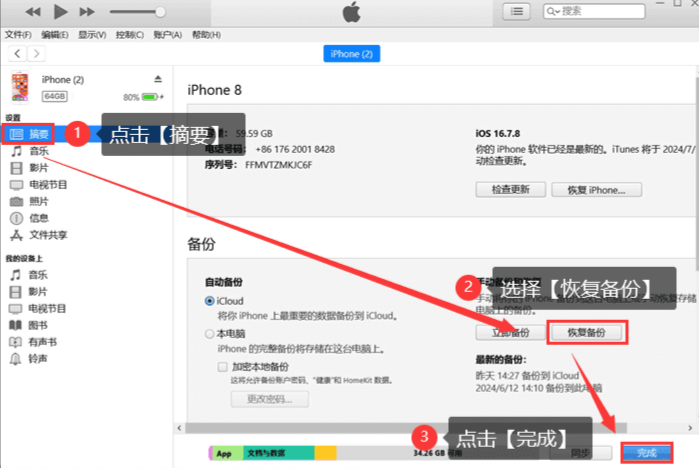The image size is (699, 468).
Task: Click the fast forward next button
Action: click(x=87, y=12)
